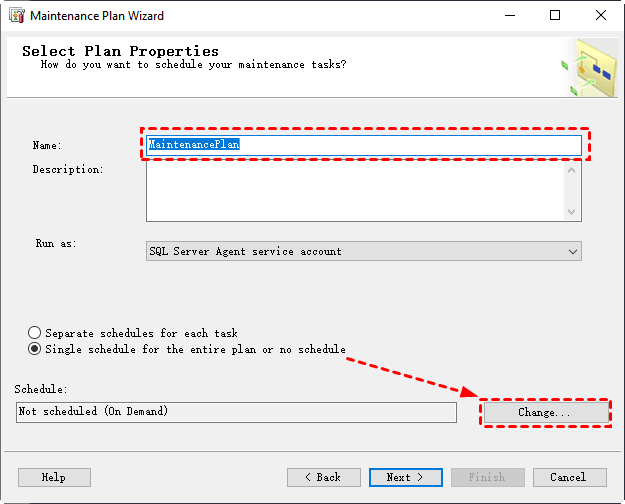Click the Next button
The height and width of the screenshot is (504, 625).
click(405, 477)
